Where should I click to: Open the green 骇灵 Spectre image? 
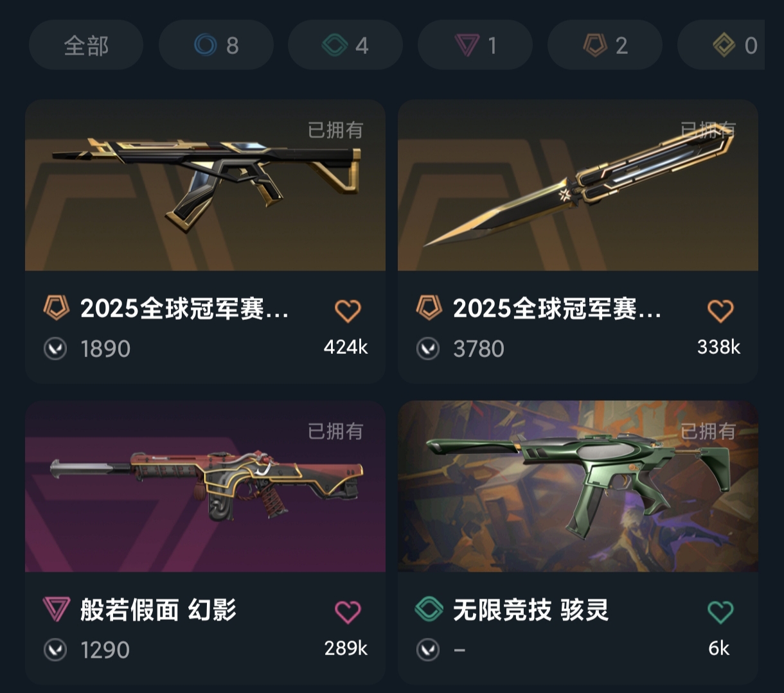pyautogui.click(x=578, y=486)
